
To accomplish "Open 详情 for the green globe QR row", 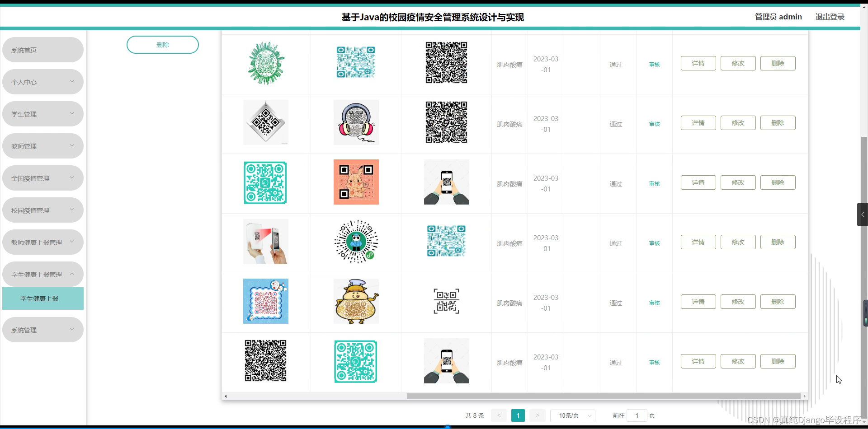I will [x=698, y=63].
